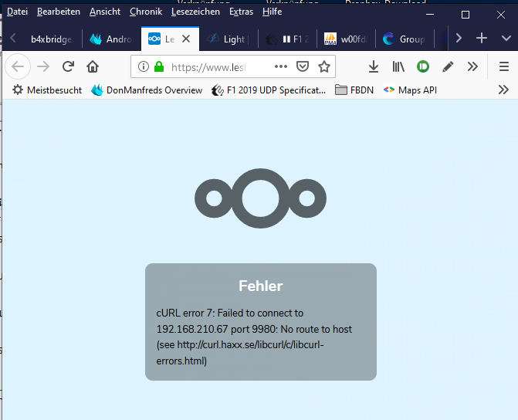Open the Chronik menu
The image size is (518, 420).
146,12
